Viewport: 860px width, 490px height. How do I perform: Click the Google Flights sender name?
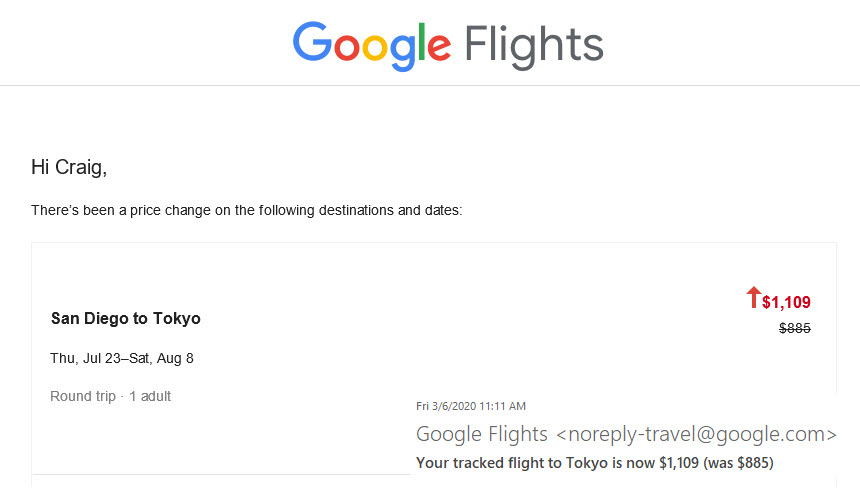tap(481, 434)
